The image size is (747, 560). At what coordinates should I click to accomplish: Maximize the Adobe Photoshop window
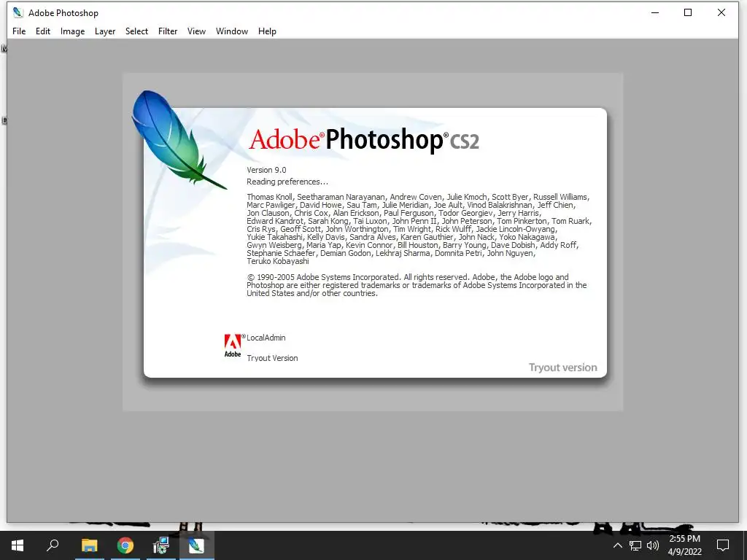[x=688, y=13]
